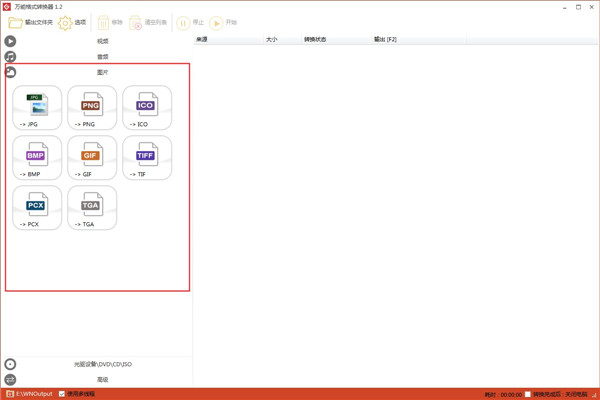
Task: Expand the video (视频) category
Action: tap(98, 41)
